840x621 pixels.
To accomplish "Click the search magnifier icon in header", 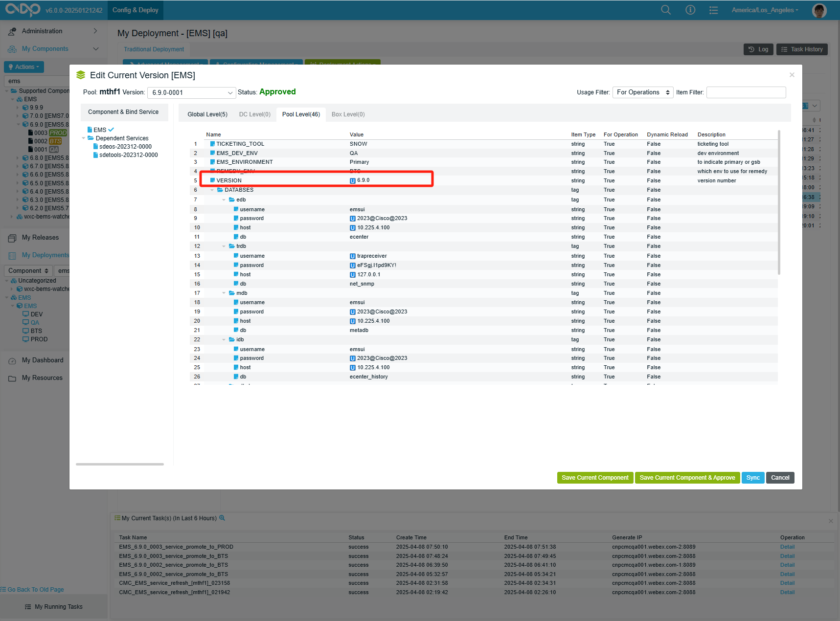I will click(x=666, y=10).
